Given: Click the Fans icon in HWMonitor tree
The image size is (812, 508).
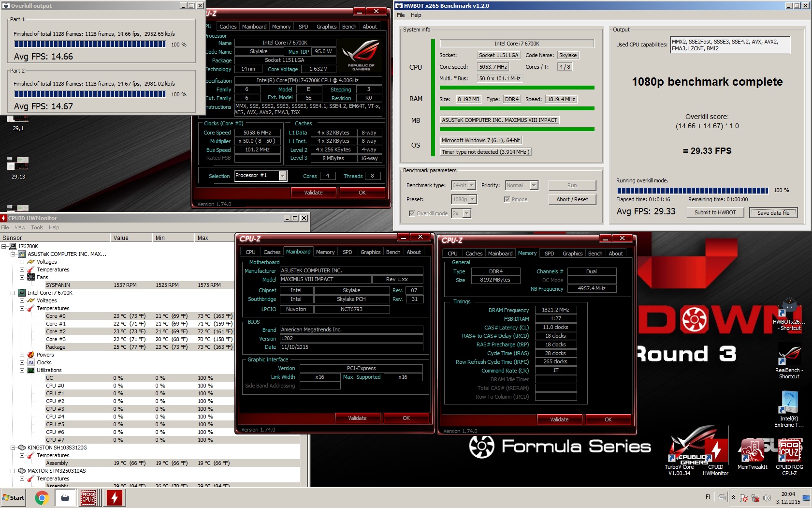Looking at the screenshot, I should [x=31, y=277].
